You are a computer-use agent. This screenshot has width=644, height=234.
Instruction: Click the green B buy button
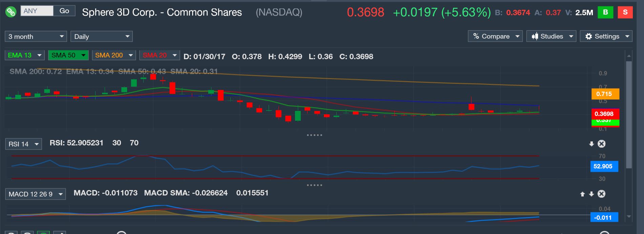(x=605, y=13)
